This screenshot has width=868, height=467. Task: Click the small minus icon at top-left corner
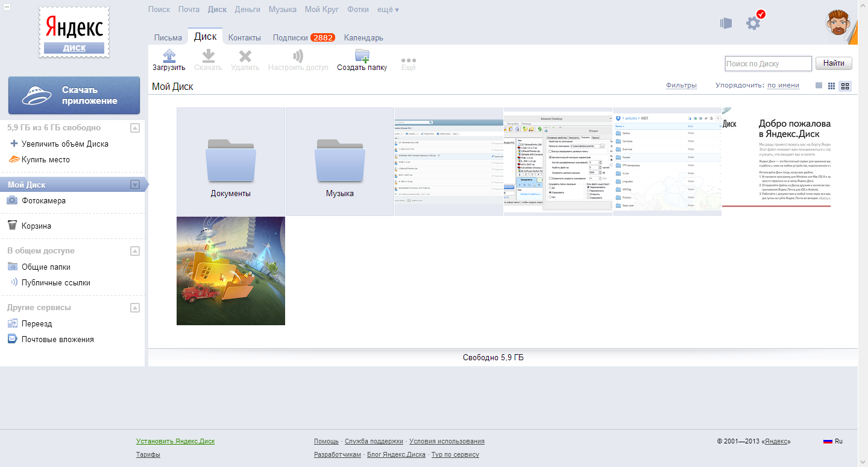pos(6,6)
